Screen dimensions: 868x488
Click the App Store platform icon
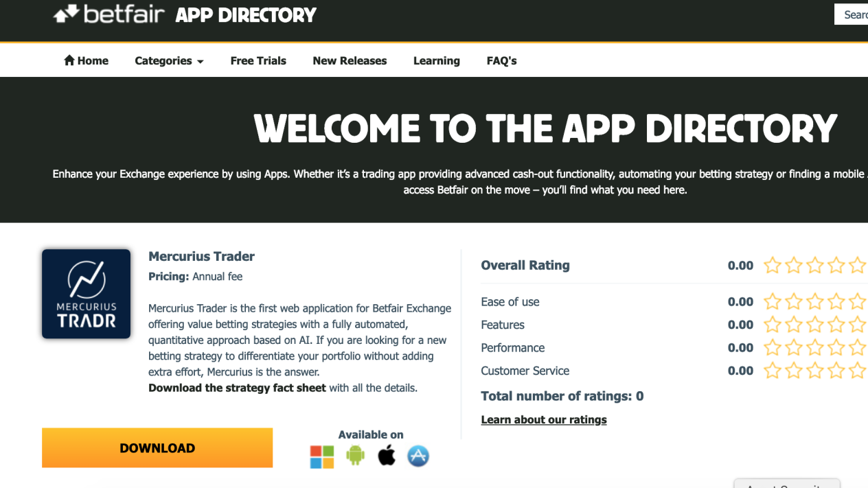click(x=418, y=456)
